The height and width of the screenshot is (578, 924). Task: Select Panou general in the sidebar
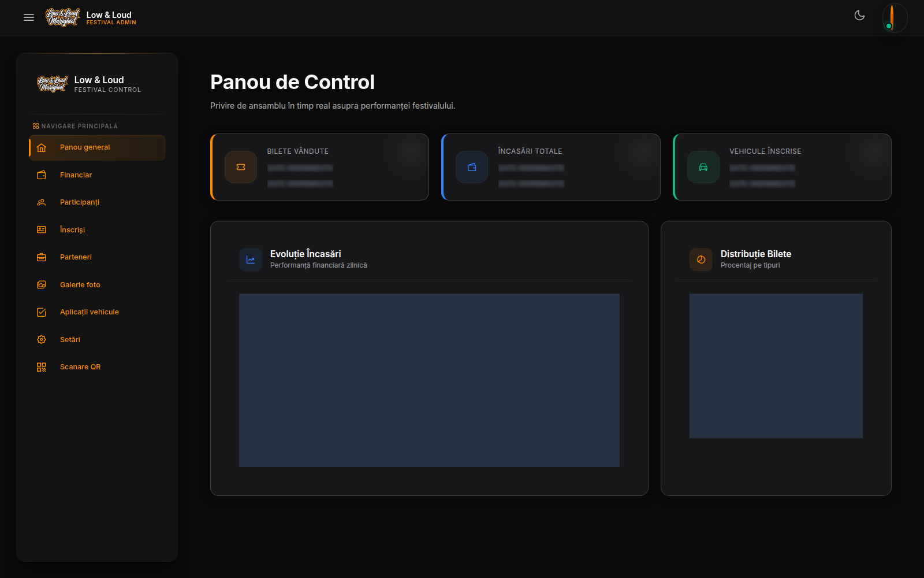pyautogui.click(x=97, y=147)
